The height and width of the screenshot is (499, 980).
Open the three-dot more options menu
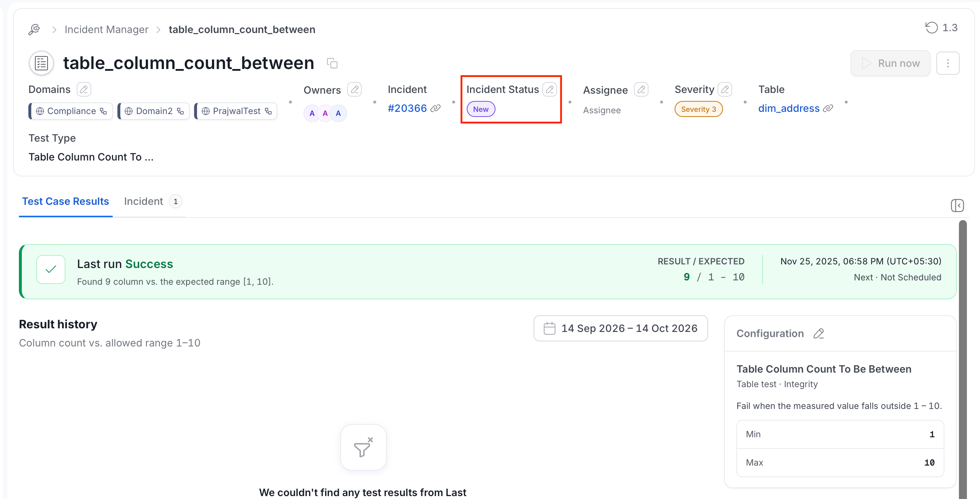948,63
